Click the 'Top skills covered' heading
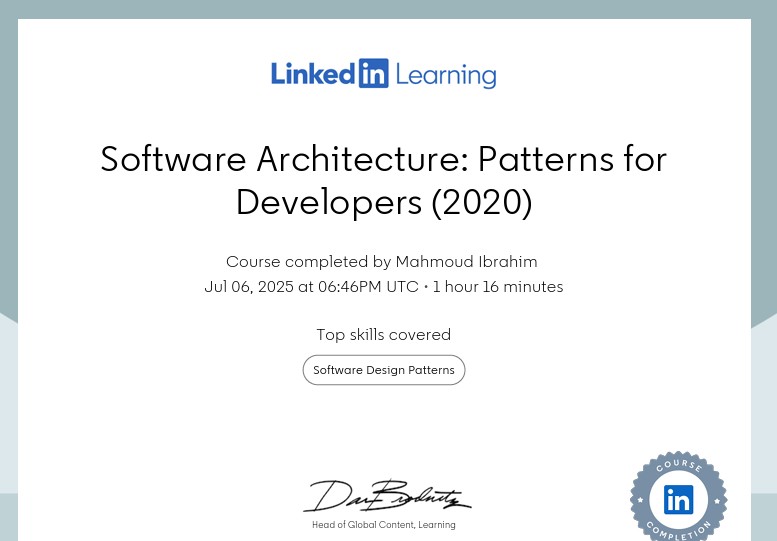The image size is (777, 541). [384, 334]
